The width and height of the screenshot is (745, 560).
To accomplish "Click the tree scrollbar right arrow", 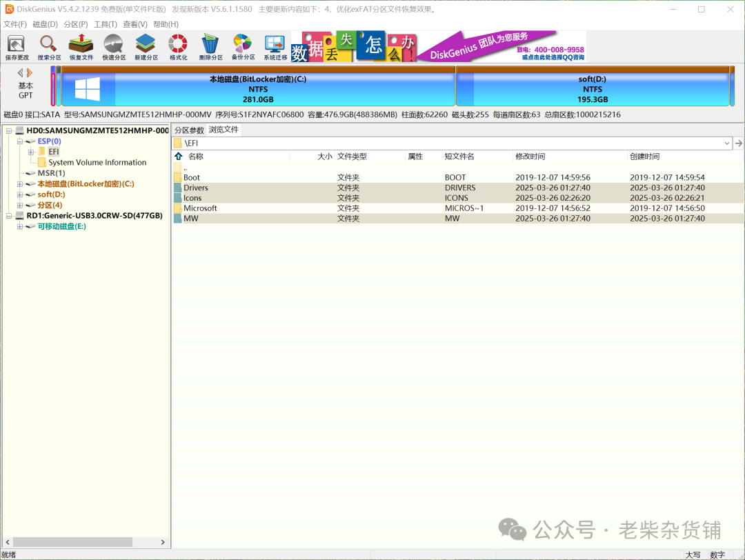I will click(x=163, y=542).
